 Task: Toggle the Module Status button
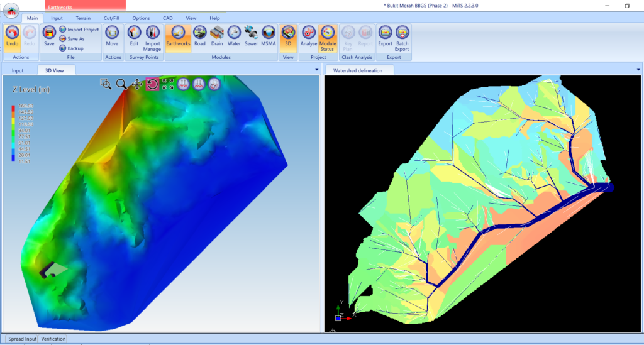tap(327, 38)
